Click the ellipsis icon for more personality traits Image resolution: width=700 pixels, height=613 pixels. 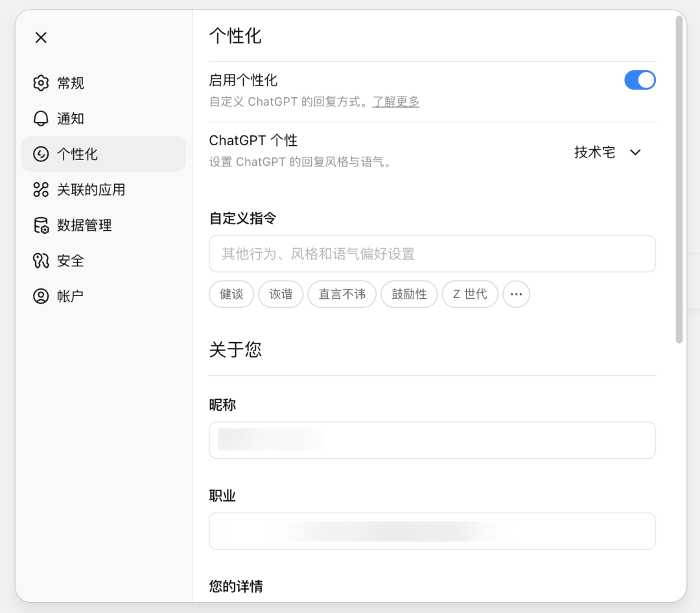tap(516, 294)
